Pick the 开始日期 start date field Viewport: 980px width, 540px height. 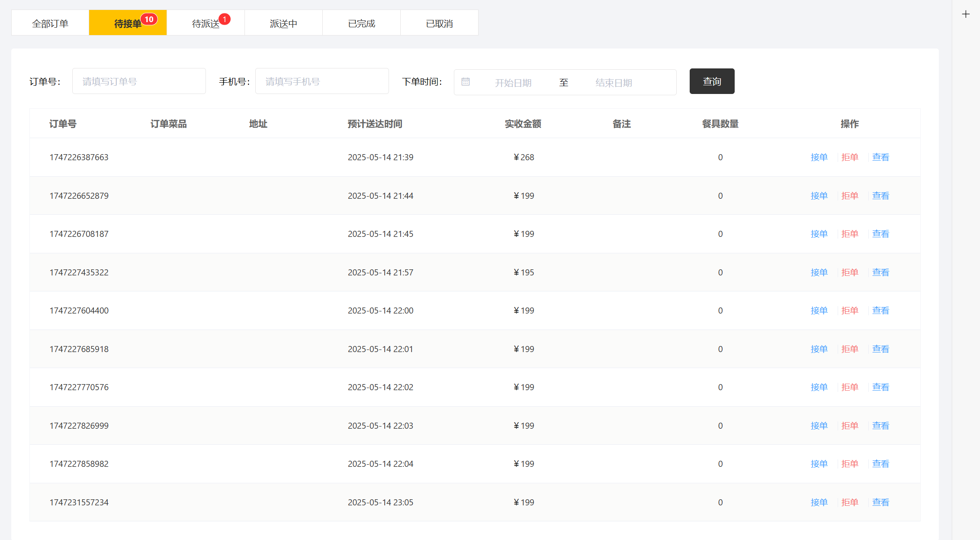(513, 83)
